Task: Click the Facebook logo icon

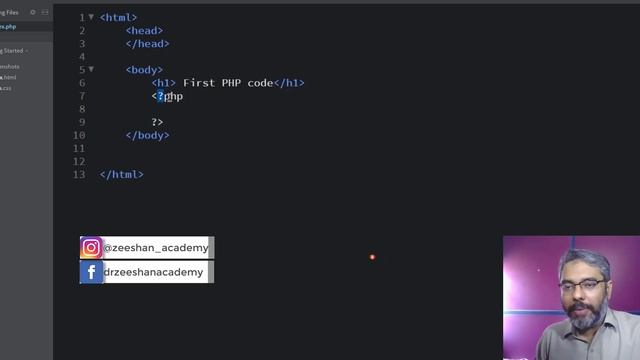Action: tap(91, 272)
